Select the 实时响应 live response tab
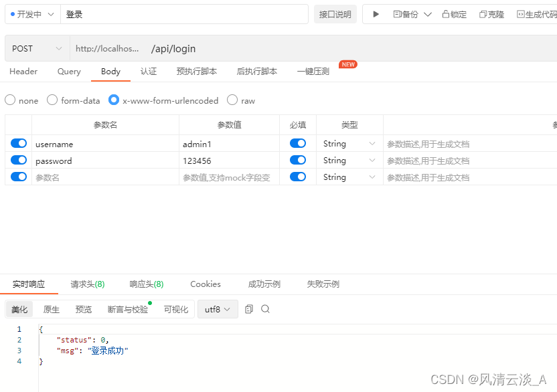 (29, 284)
